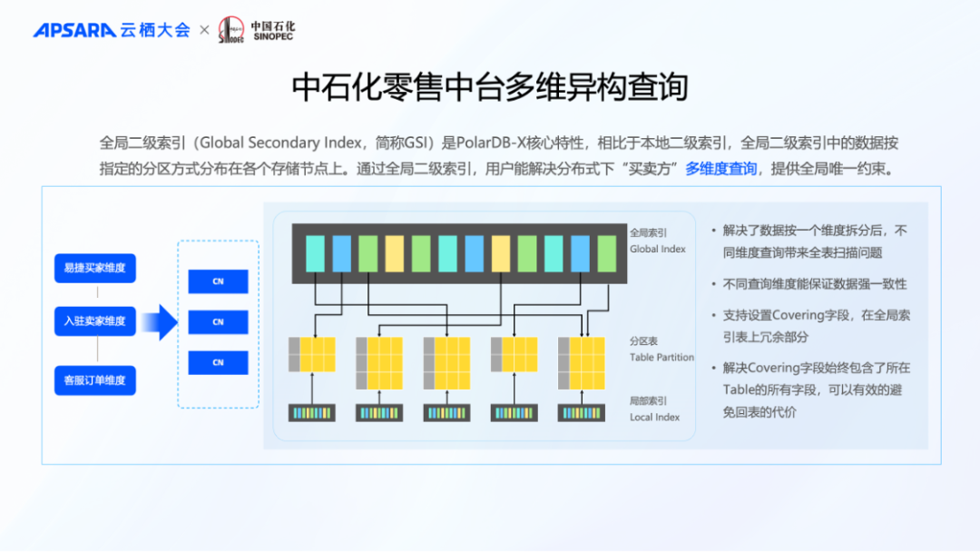Click the first cyan block in Global Index
The height and width of the screenshot is (552, 980).
pos(315,254)
